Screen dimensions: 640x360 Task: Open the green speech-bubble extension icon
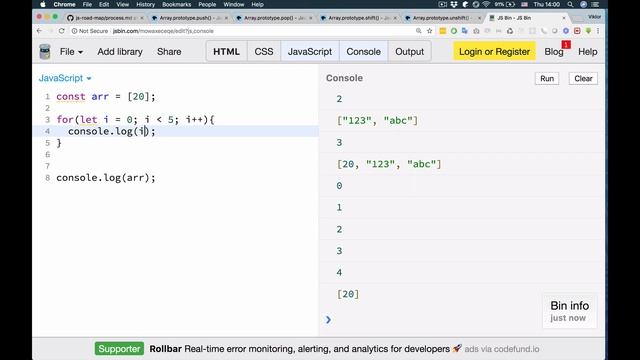click(x=588, y=31)
